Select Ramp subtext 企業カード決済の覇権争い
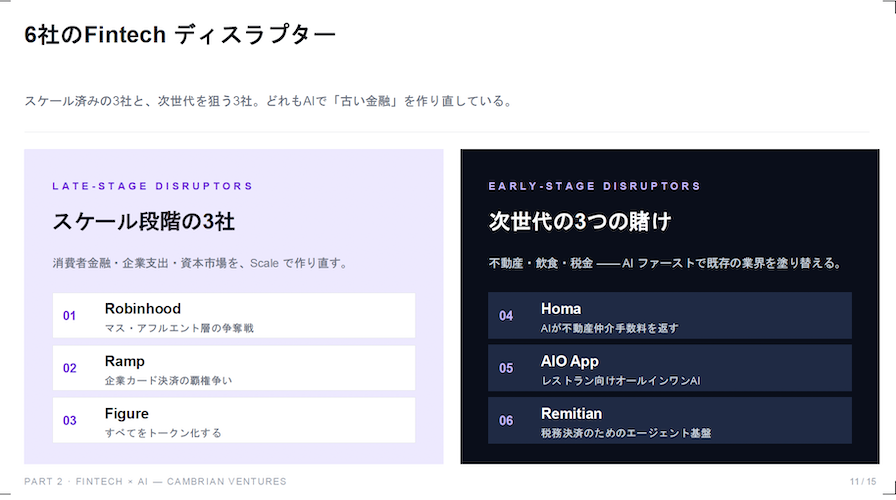896x500 pixels. coord(168,381)
